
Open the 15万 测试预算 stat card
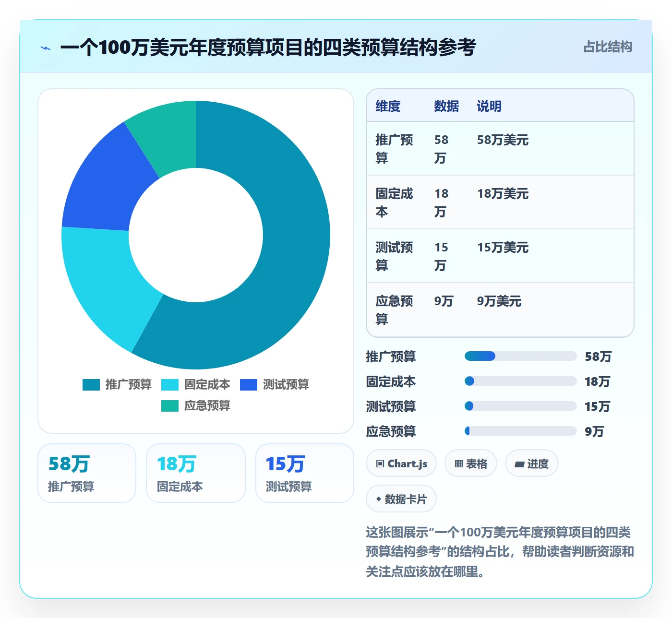(x=305, y=473)
